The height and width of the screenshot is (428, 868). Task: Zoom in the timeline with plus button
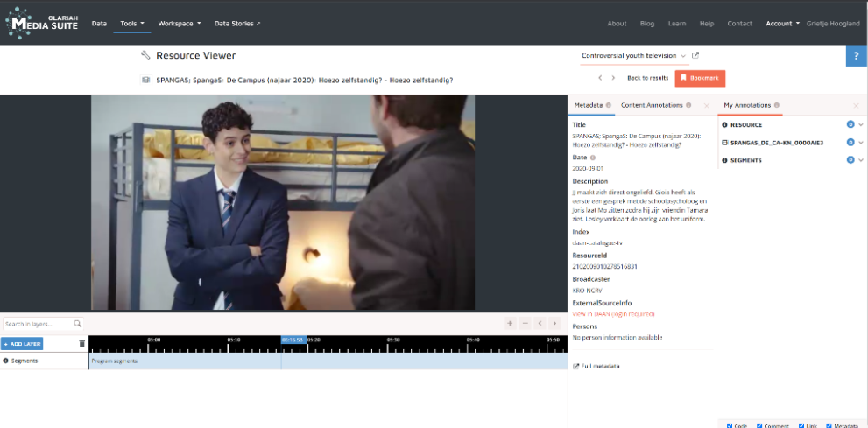click(510, 323)
